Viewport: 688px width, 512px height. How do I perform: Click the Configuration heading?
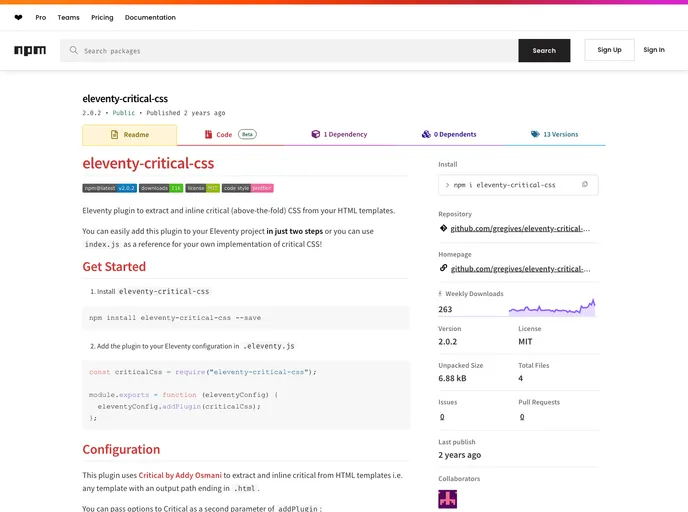pyautogui.click(x=121, y=449)
